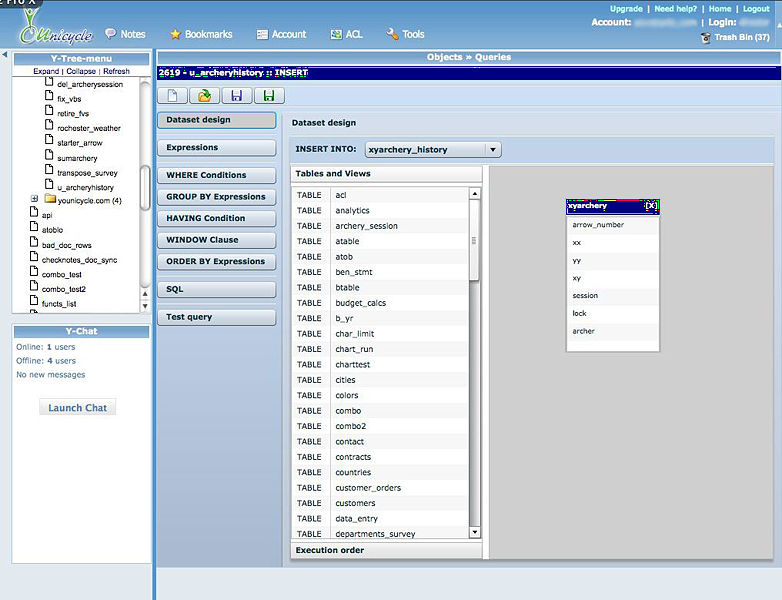Click the blue floppy disk save icon
Viewport: 782px width, 600px height.
236,96
